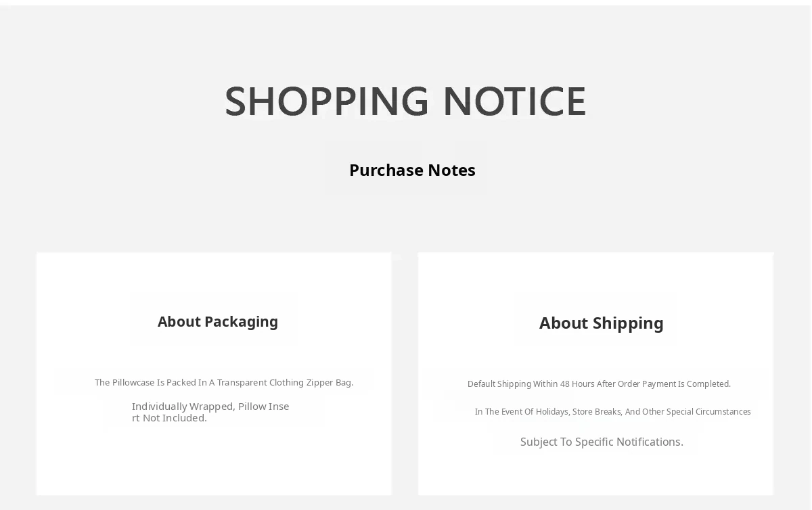Click the About Shipping heading
This screenshot has height=510, width=812.
click(602, 323)
